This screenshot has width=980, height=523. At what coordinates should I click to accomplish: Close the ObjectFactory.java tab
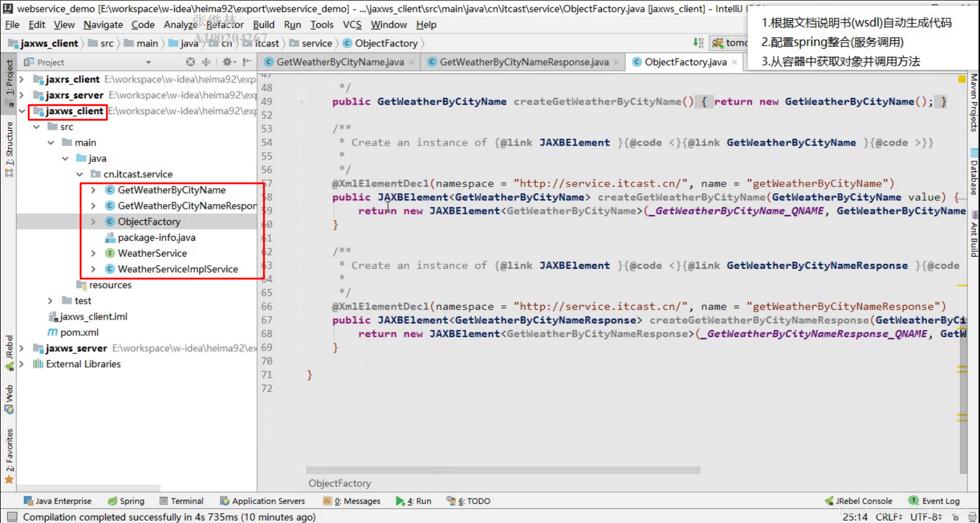(734, 62)
